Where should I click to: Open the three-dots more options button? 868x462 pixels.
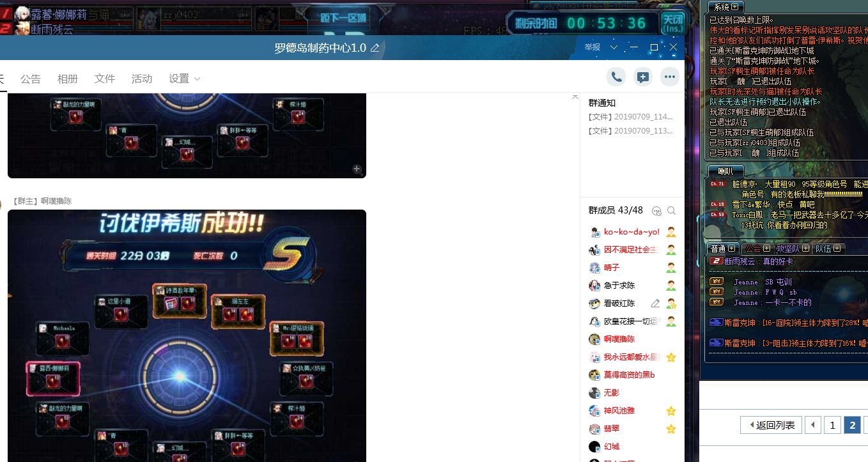[x=670, y=77]
